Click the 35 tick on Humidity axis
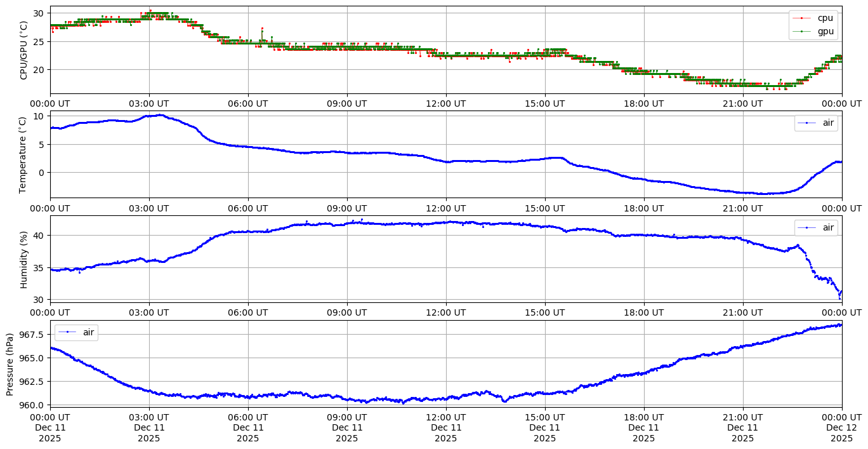Viewport: 868px width, 449px height. tap(39, 268)
